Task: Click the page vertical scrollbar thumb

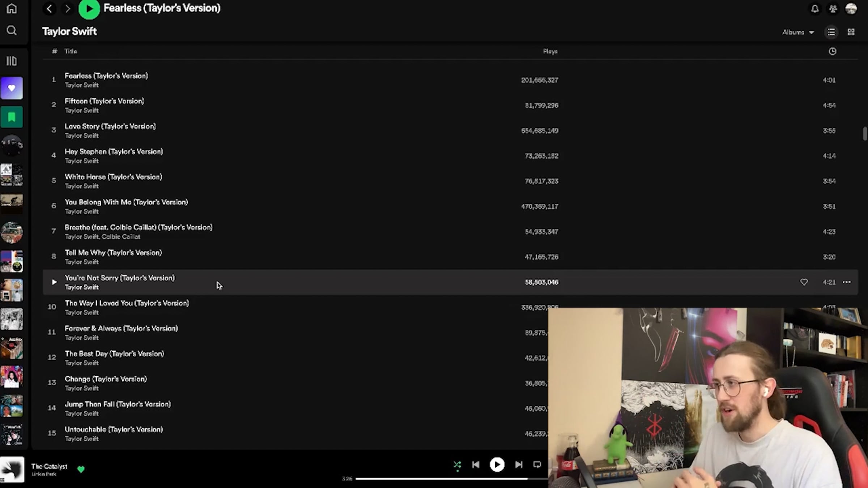Action: pos(865,133)
